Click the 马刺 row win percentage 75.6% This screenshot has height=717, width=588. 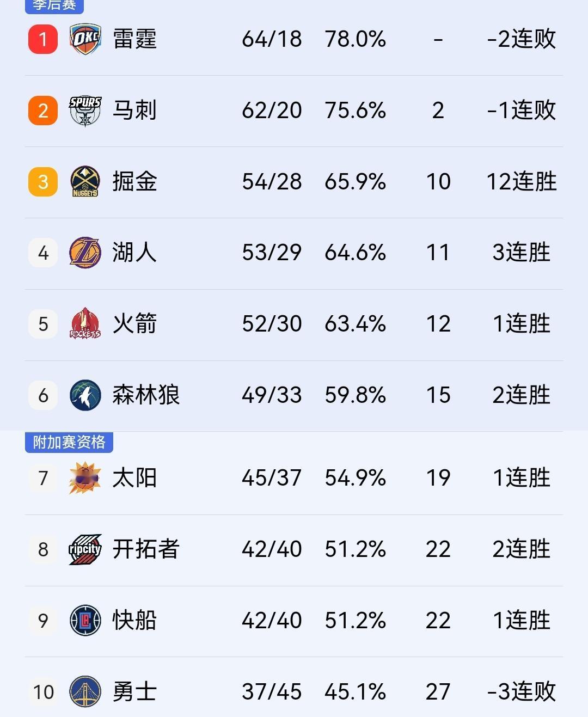(356, 110)
